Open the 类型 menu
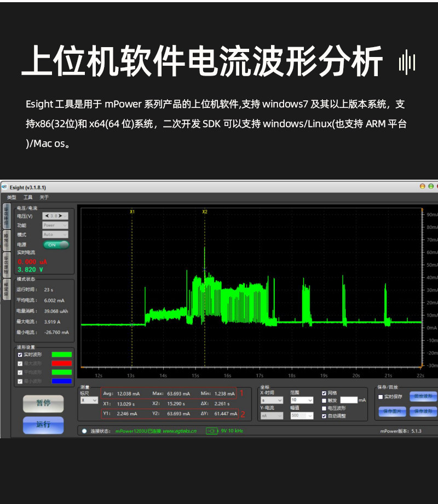Viewport: 438px width, 504px height. point(11,197)
